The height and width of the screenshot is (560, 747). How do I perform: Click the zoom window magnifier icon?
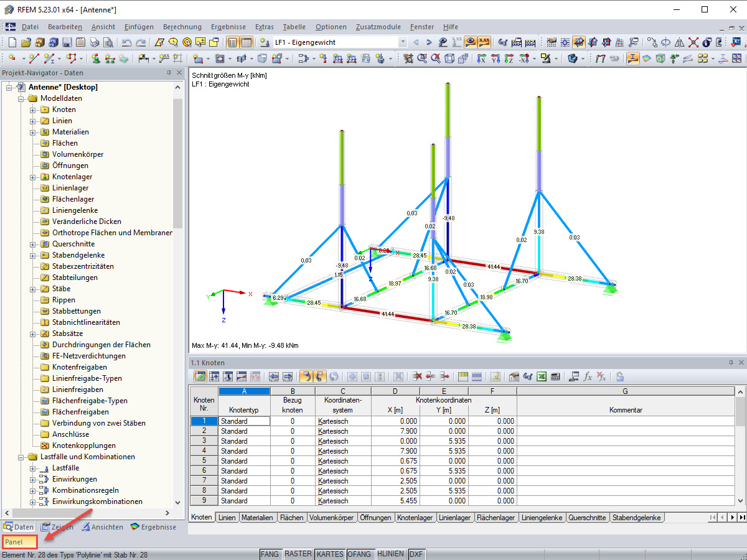click(422, 58)
